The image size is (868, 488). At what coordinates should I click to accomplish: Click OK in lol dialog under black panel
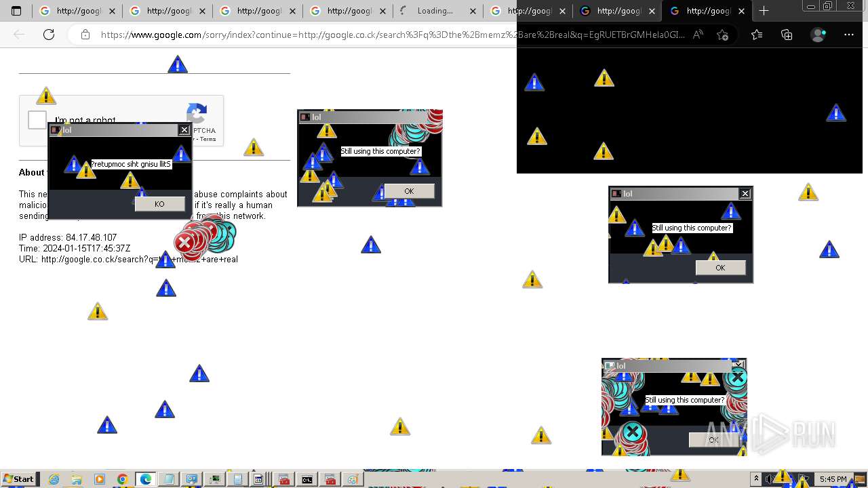tap(720, 268)
